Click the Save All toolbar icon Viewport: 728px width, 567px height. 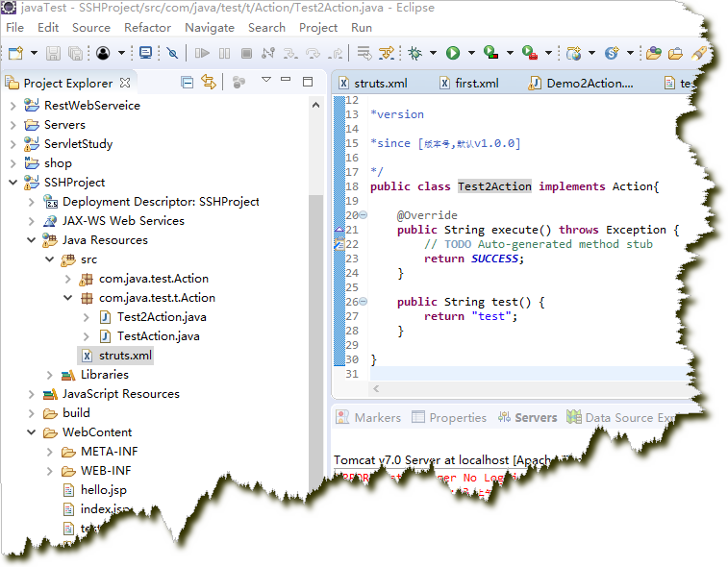73,53
